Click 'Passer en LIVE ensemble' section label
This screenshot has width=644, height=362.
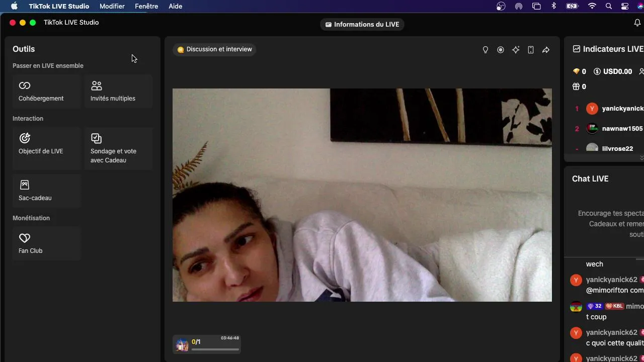(x=48, y=66)
